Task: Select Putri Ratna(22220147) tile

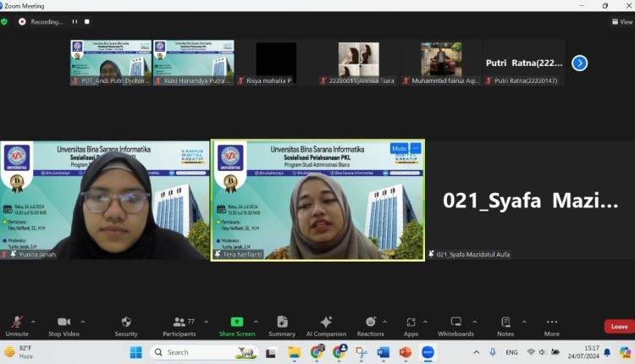Action: click(524, 63)
